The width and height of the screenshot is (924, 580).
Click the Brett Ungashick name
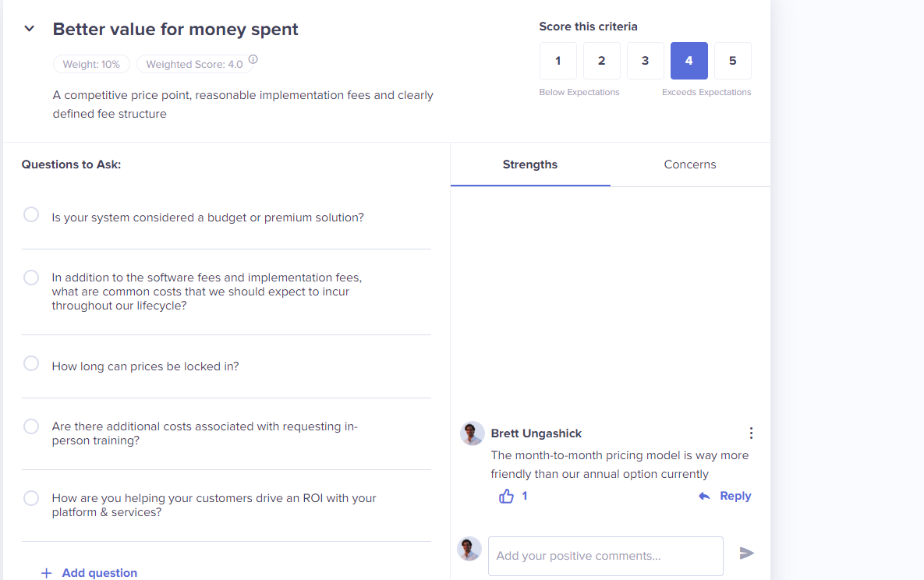[536, 433]
